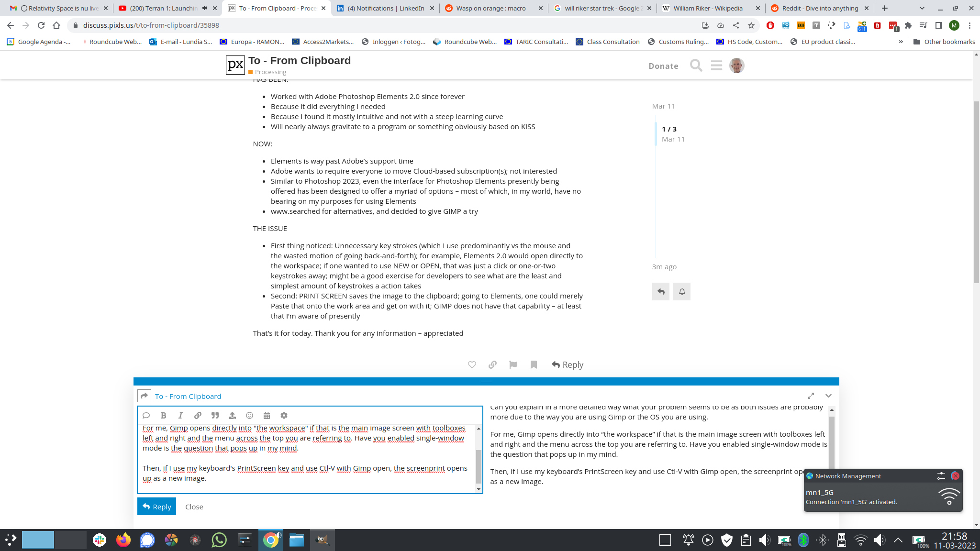Viewport: 980px width, 551px height.
Task: Submit the blue Reply button
Action: [156, 507]
